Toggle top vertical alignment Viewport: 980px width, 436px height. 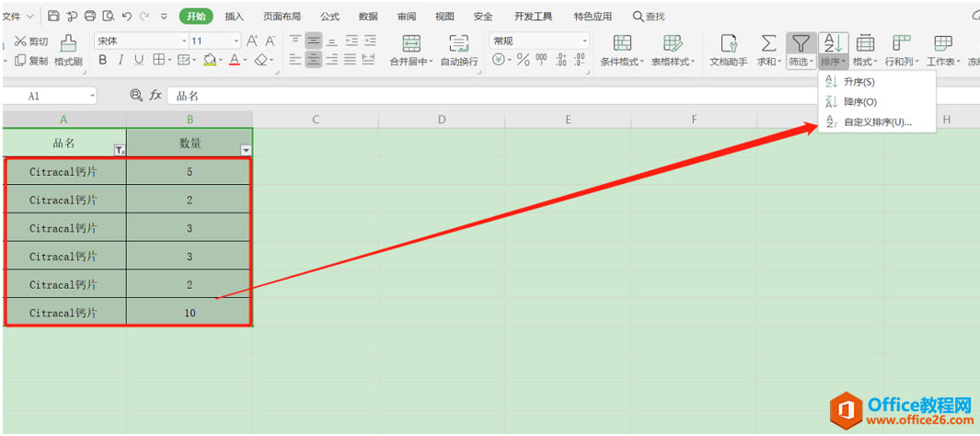coord(295,41)
